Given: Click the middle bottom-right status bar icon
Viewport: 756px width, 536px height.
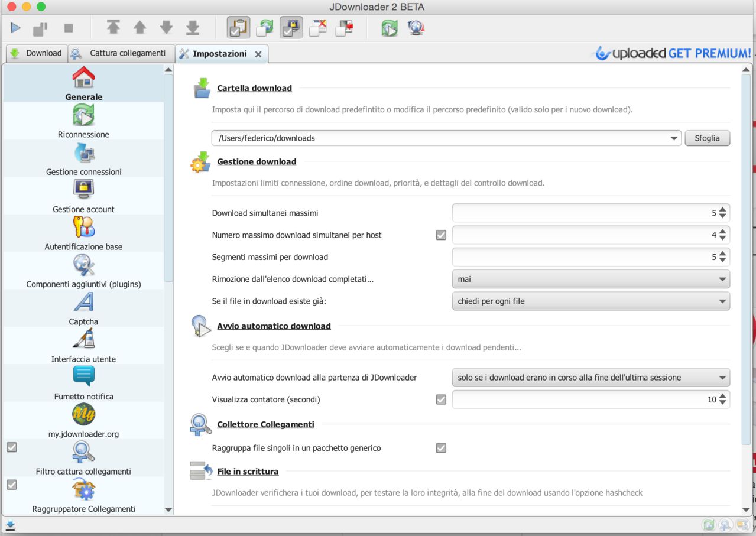Looking at the screenshot, I should 725,525.
